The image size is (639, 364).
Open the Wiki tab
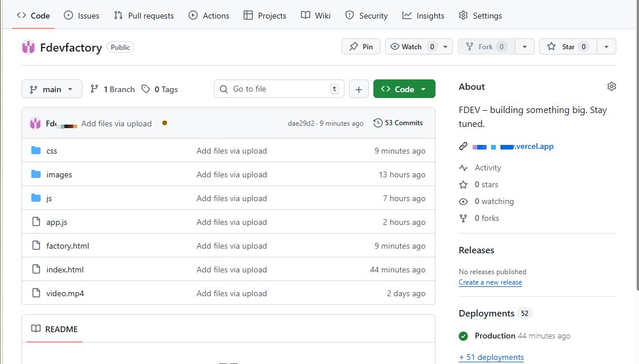coord(316,16)
